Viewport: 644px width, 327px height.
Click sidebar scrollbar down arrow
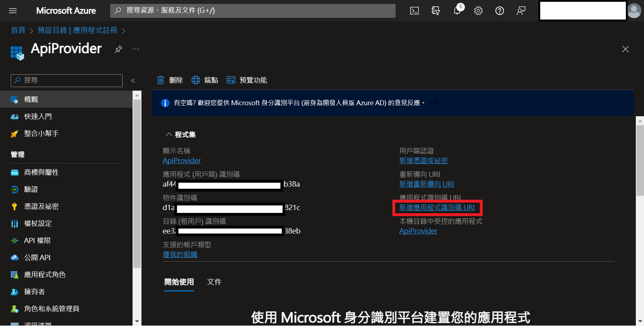(x=137, y=321)
